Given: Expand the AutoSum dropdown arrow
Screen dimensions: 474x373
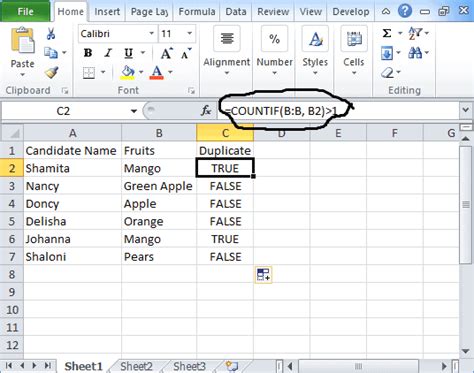Looking at the screenshot, I should (x=400, y=33).
